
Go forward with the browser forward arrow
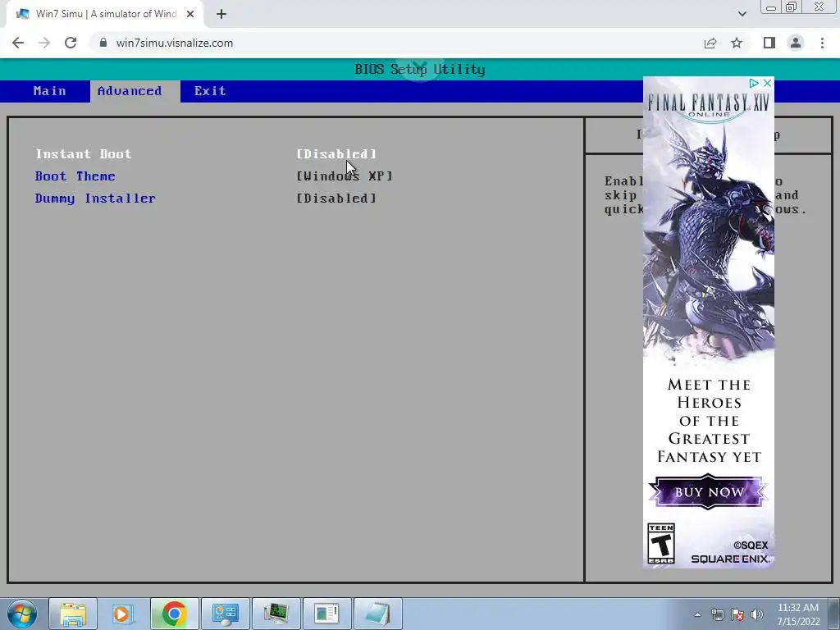(44, 43)
